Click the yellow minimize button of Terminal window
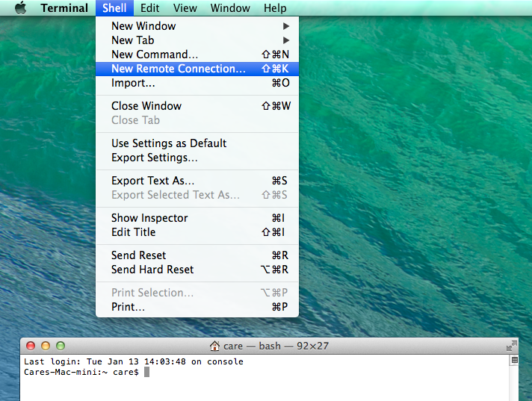The height and width of the screenshot is (401, 532). (46, 346)
